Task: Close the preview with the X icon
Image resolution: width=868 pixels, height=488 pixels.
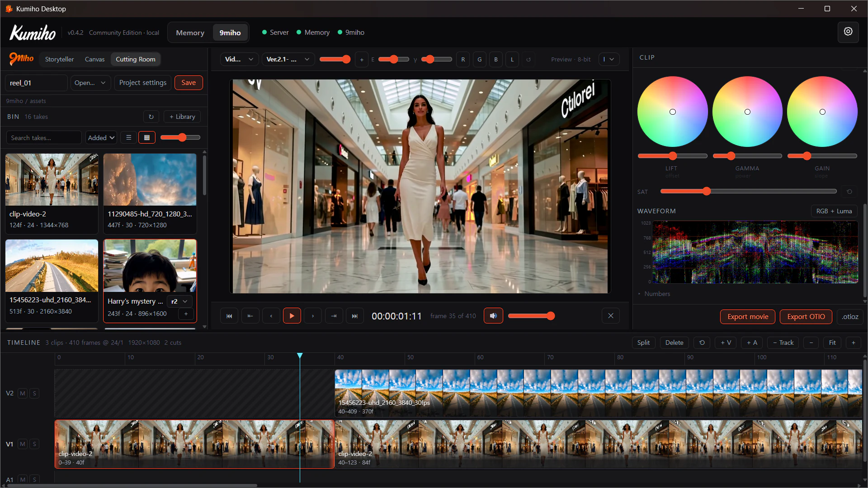Action: 611,316
